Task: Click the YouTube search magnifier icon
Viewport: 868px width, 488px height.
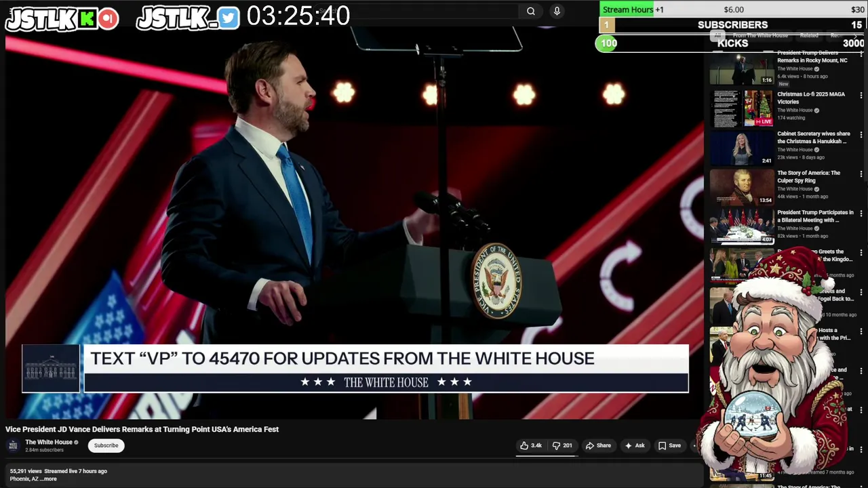Action: [x=531, y=11]
